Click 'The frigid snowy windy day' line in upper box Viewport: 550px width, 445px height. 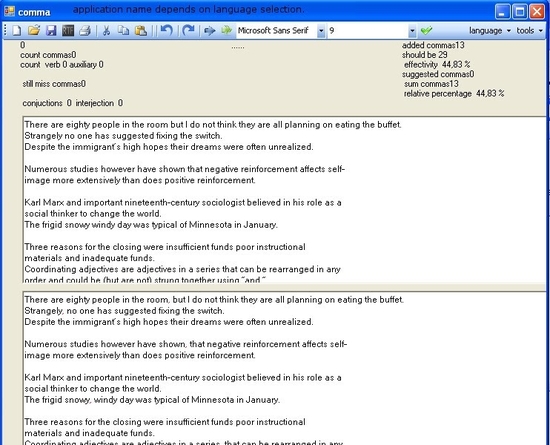(x=151, y=225)
